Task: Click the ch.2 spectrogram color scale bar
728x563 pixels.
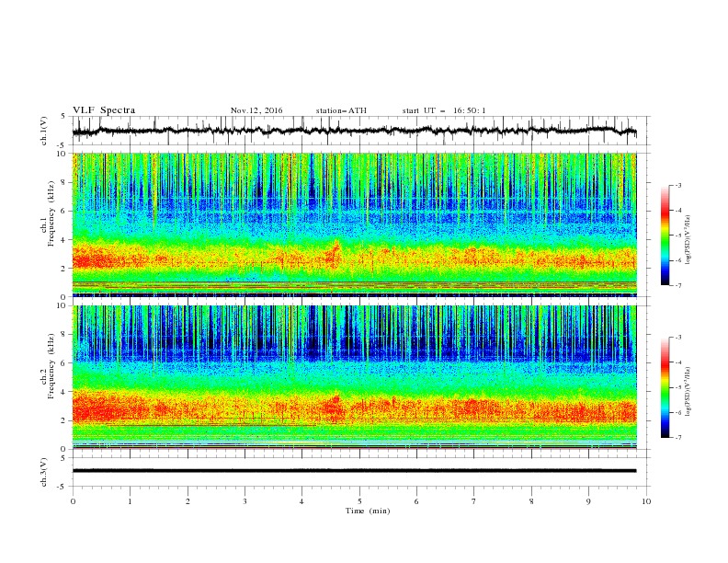Action: tap(665, 387)
